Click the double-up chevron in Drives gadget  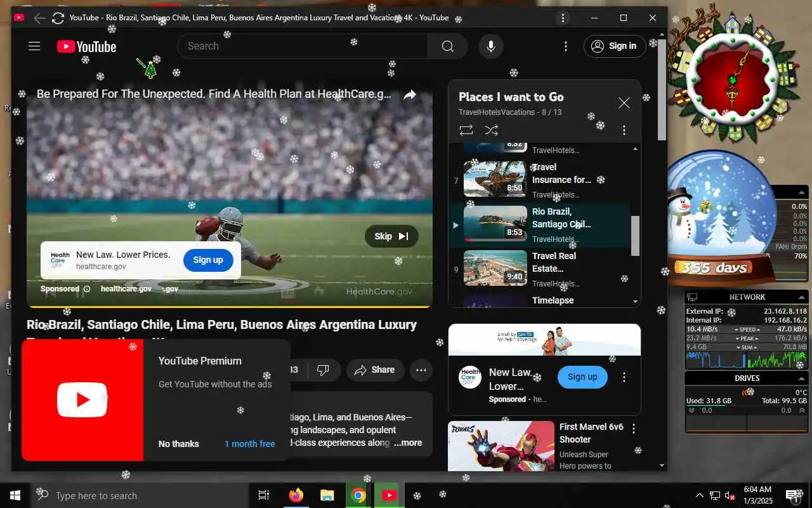(802, 411)
